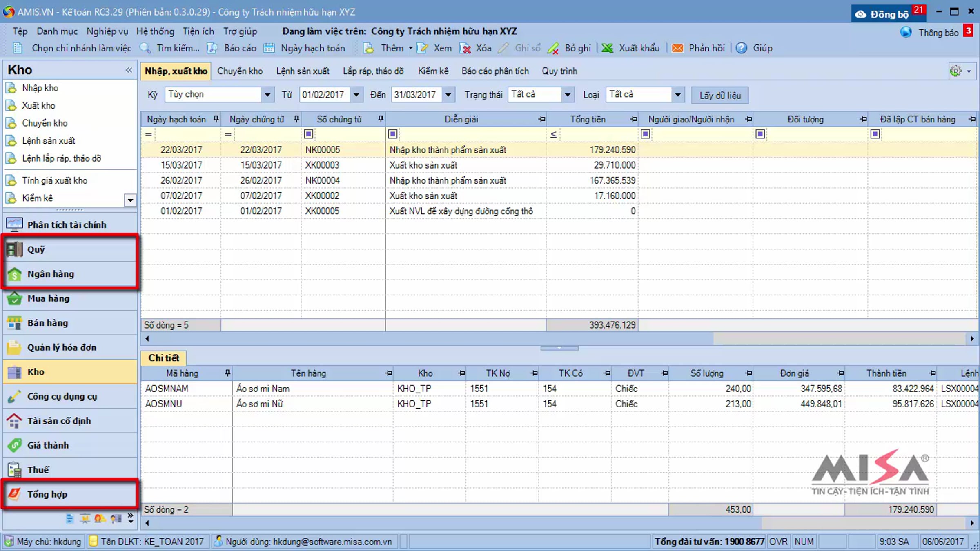Open the Đến date picker dropdown
The width and height of the screenshot is (980, 551).
(448, 95)
